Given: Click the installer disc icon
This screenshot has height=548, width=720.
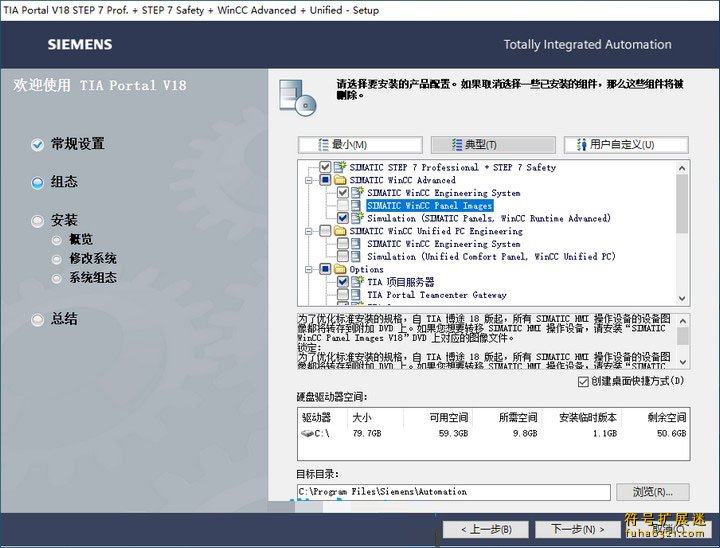Looking at the screenshot, I should (x=298, y=98).
